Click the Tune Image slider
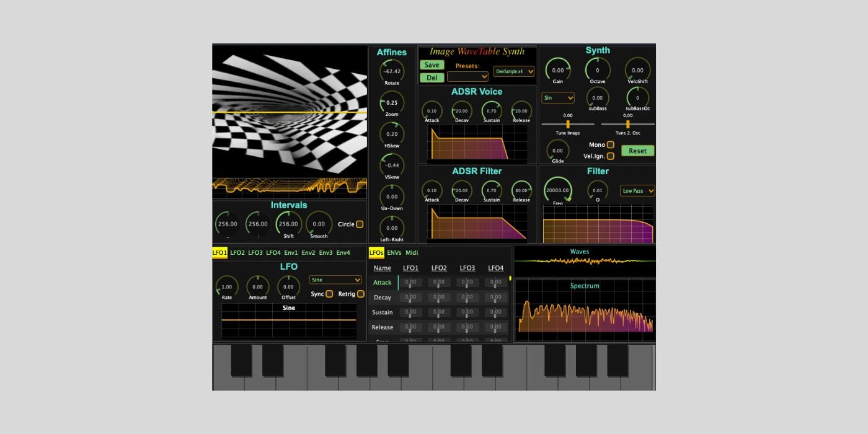The image size is (868, 434). click(x=568, y=124)
